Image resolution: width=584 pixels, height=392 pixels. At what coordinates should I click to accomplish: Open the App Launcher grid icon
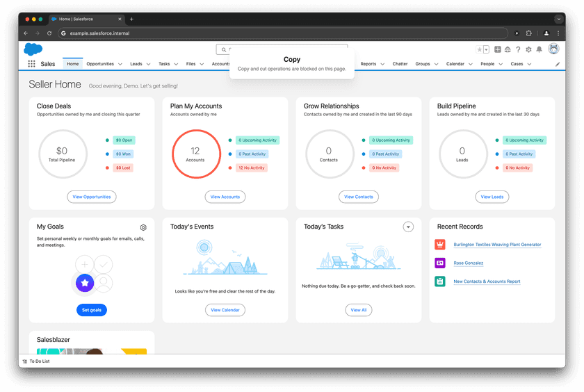coord(31,64)
